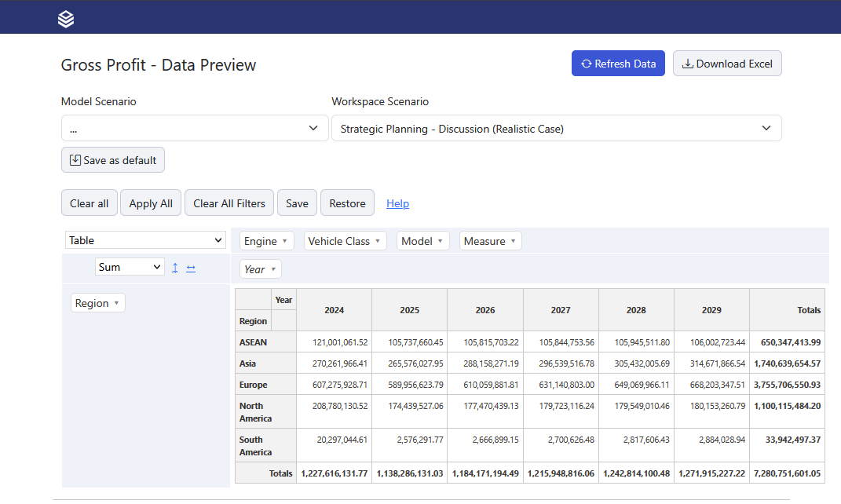Click Refresh Data button
This screenshot has height=504, width=841.
618,64
